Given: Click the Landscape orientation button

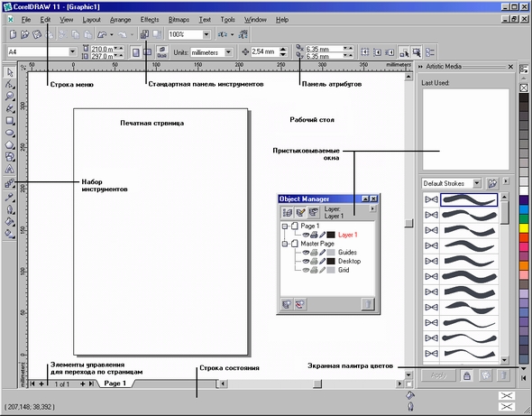Looking at the screenshot, I should pos(147,52).
